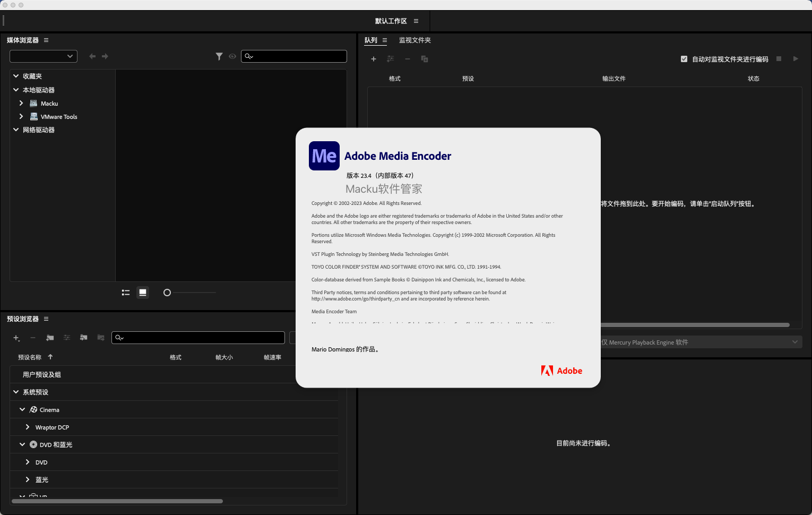
Task: Open the media browser panel menu icon
Action: 46,40
